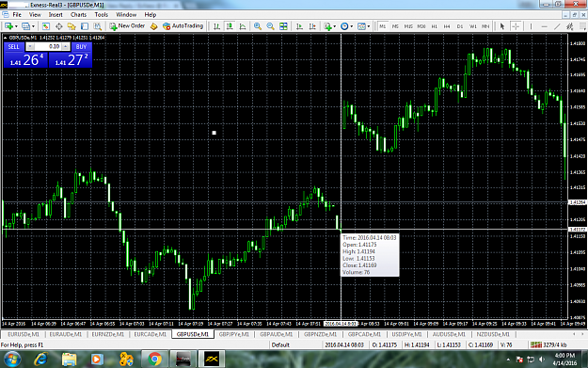Select the Crosshair tool

pos(516,26)
